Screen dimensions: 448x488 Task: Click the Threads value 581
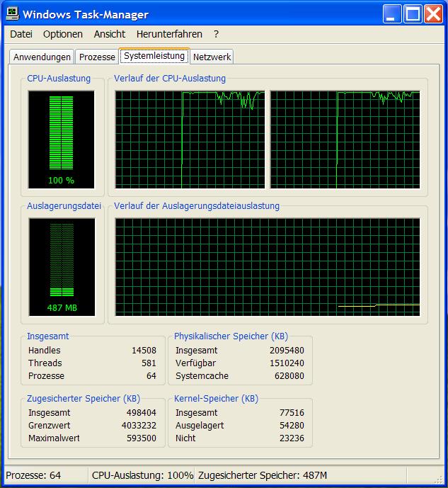[149, 363]
